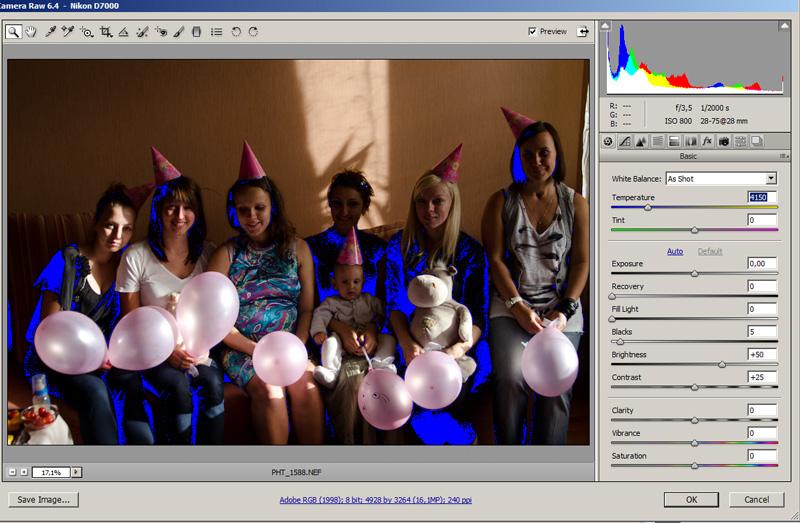Toggle shadow clipping warning on histogram

(605, 25)
